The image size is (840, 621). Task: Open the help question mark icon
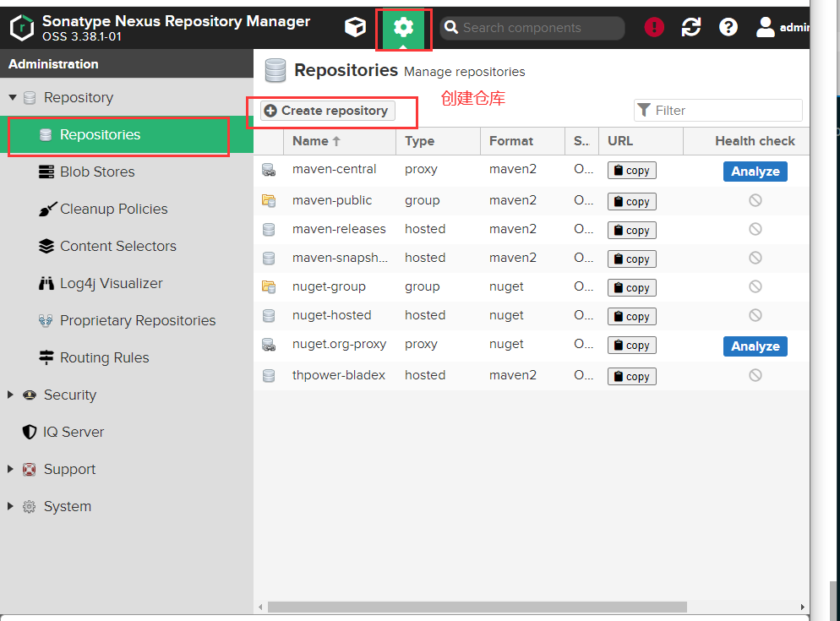pos(728,27)
